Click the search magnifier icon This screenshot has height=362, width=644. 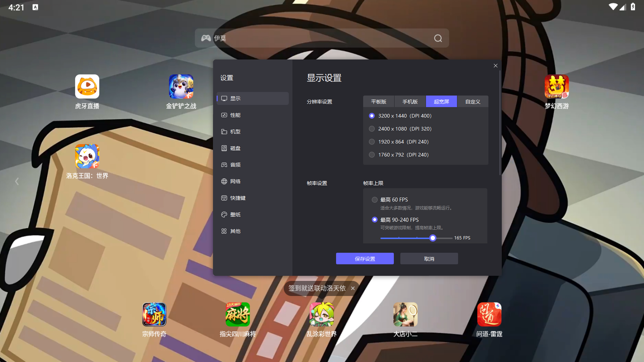[x=438, y=38]
